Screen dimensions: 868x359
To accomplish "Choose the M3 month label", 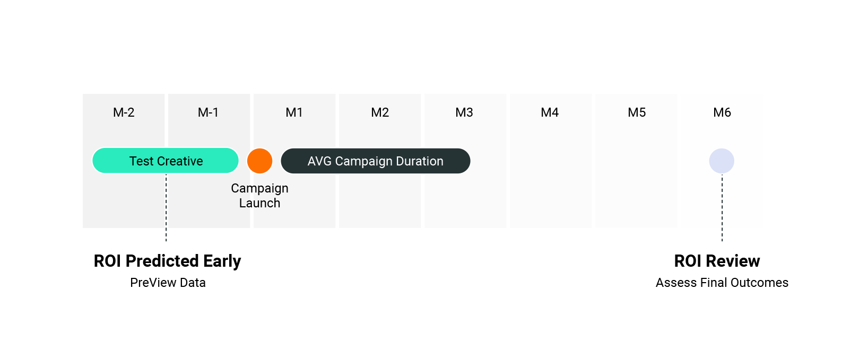I will pos(464,112).
